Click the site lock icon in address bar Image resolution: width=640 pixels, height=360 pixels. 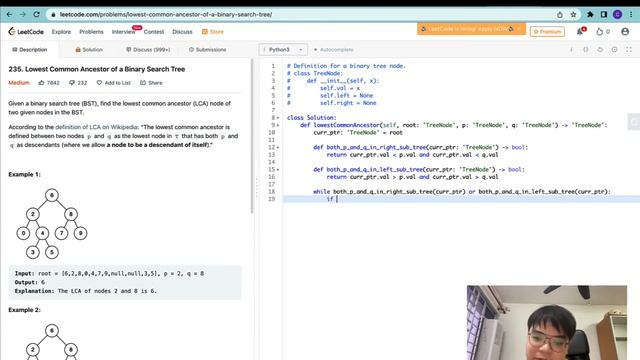click(53, 14)
